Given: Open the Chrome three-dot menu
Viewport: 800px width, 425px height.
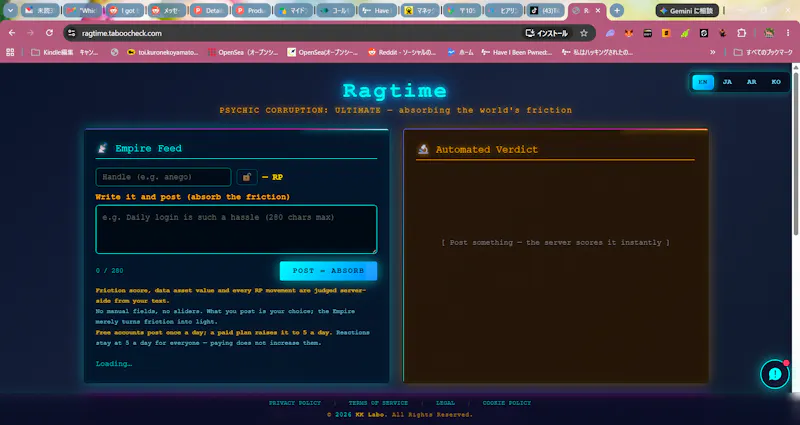Looking at the screenshot, I should point(788,33).
